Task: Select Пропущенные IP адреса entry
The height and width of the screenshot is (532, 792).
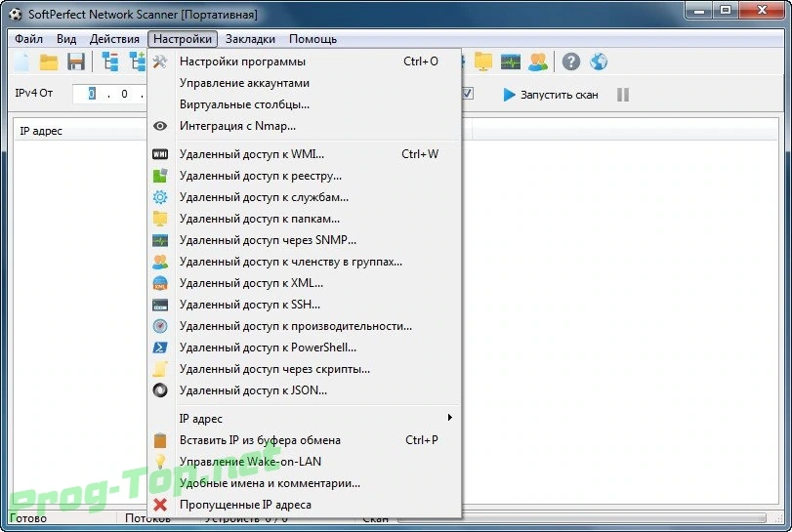Action: coord(305,505)
